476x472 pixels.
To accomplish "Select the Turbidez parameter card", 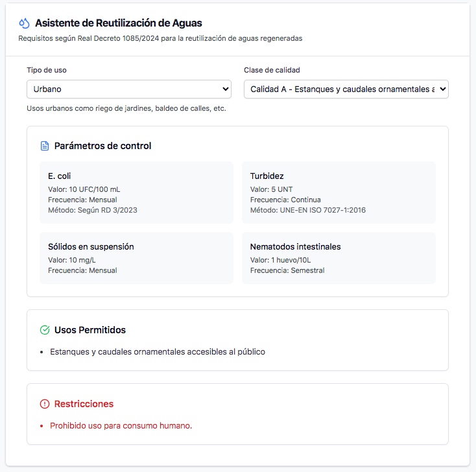I will 339,193.
